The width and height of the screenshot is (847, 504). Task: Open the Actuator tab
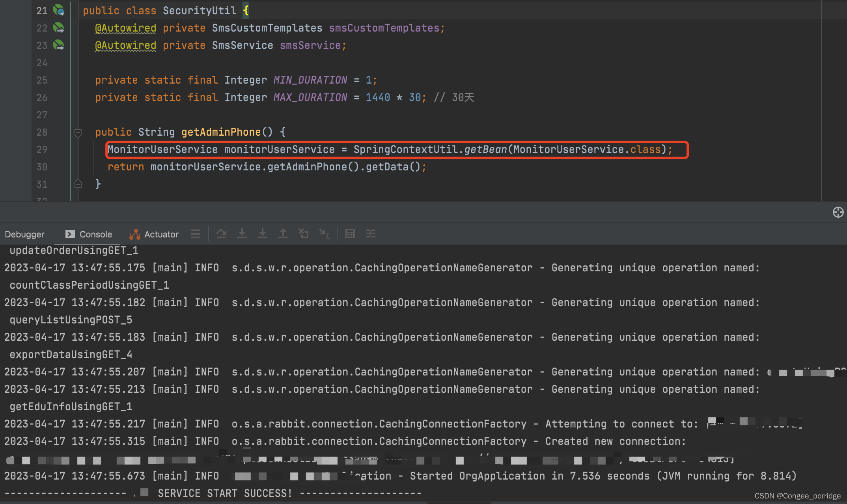coord(154,234)
